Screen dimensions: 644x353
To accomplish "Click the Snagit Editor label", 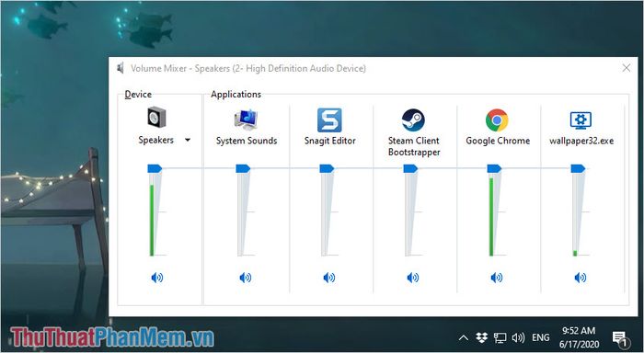I will coord(329,141).
